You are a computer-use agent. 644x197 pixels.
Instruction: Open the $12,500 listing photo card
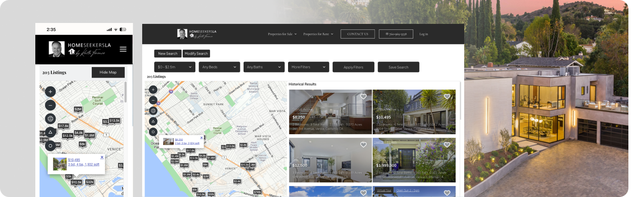point(330,160)
